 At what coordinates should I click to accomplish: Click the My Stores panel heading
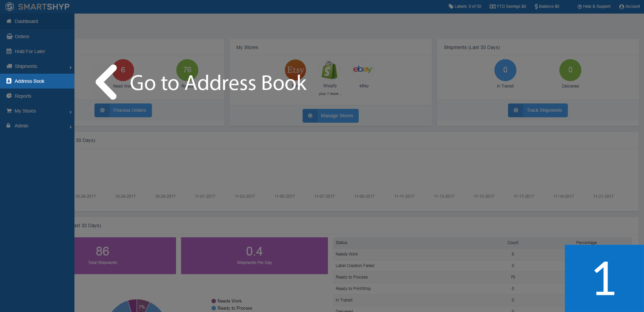247,47
